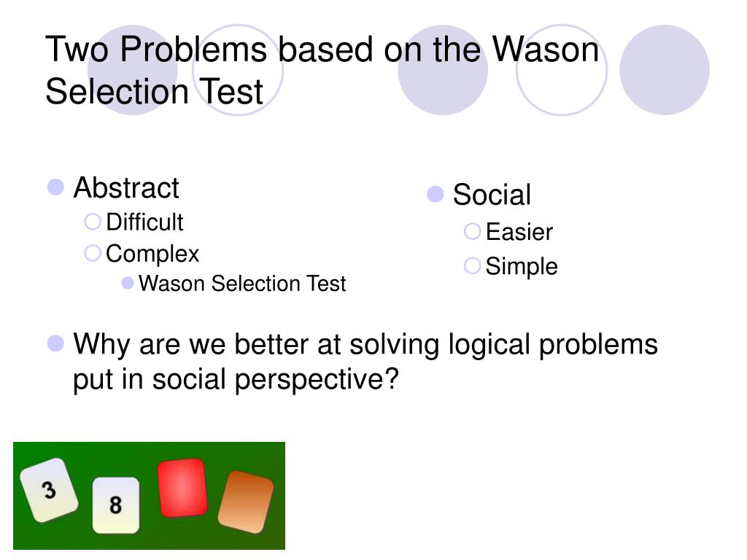Image resolution: width=747 pixels, height=560 pixels.
Task: Click the card showing number 3
Action: pyautogui.click(x=49, y=490)
